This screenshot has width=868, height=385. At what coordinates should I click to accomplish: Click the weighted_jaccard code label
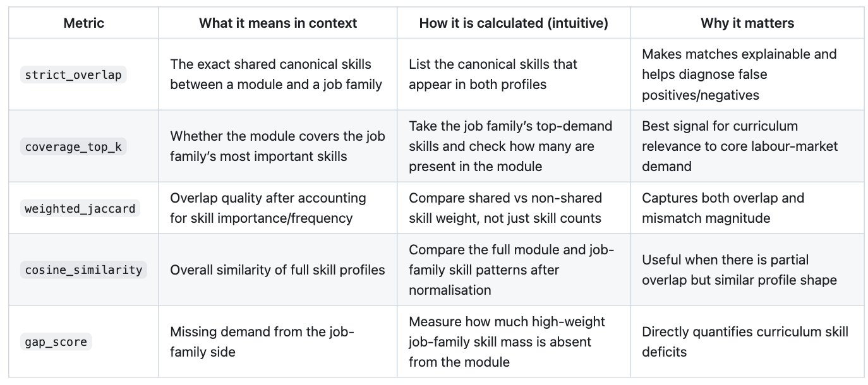pos(80,208)
